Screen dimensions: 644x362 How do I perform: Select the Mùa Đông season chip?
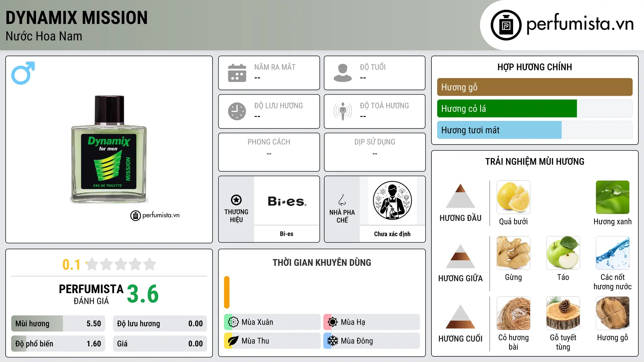pos(371,341)
